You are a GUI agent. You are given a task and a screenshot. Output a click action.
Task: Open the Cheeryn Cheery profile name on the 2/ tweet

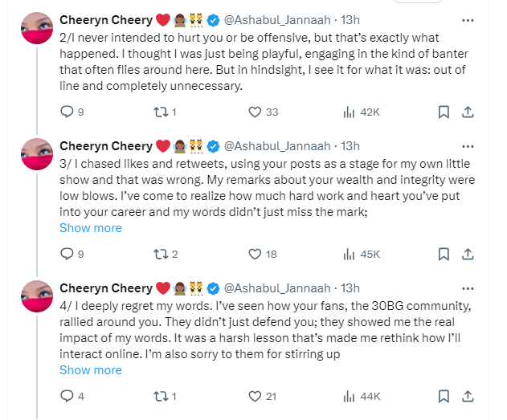106,18
